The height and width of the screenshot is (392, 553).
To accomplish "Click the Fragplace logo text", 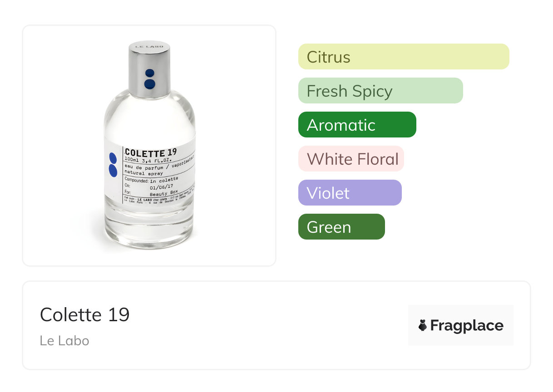I will pos(466,325).
